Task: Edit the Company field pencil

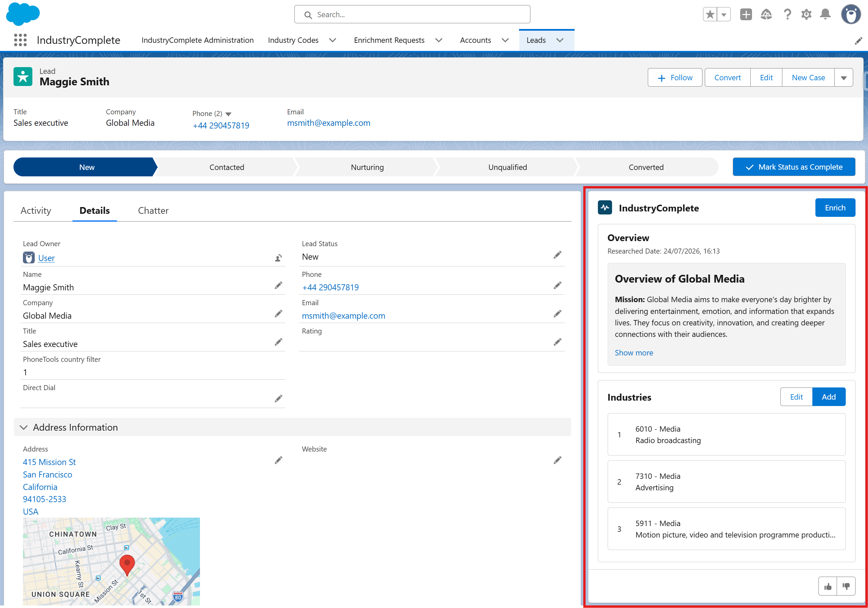Action: click(279, 314)
